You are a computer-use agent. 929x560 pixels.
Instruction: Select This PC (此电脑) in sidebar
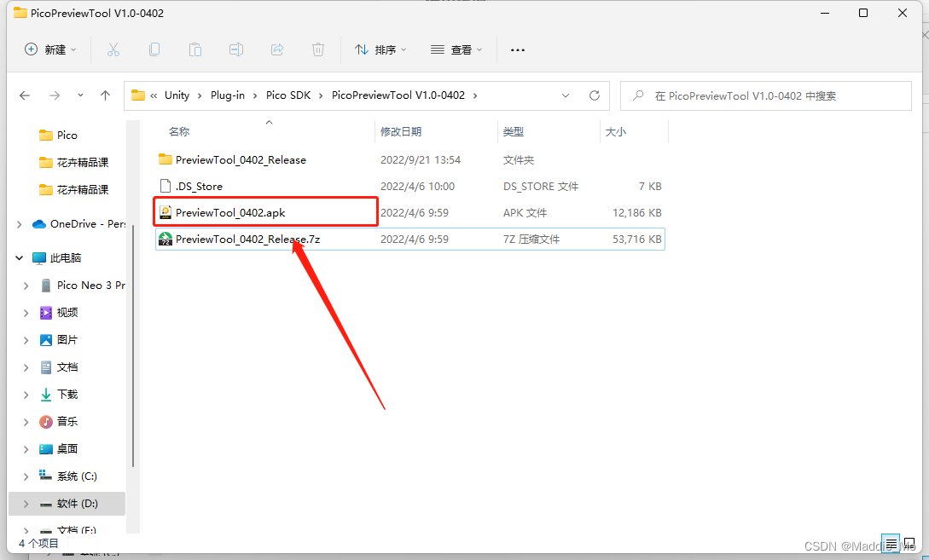[x=57, y=258]
